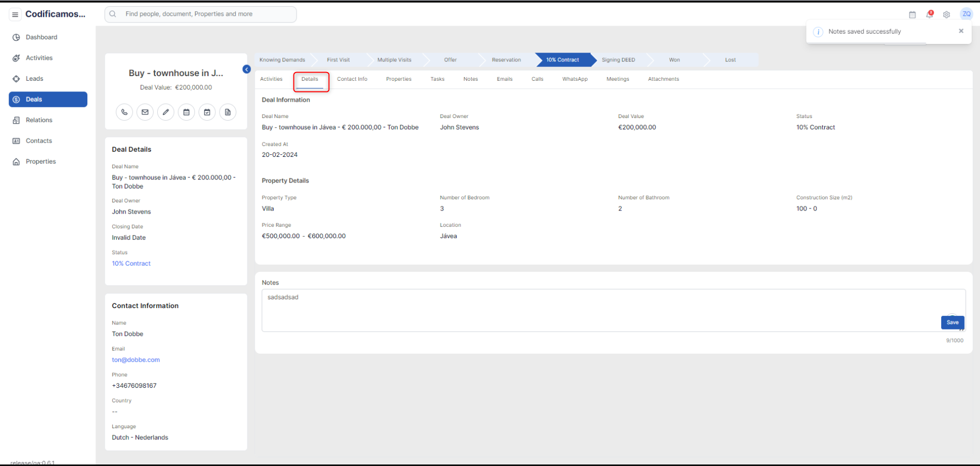Select the Signing DEED pipeline stage
Screen dimensions: 980x466
[618, 60]
